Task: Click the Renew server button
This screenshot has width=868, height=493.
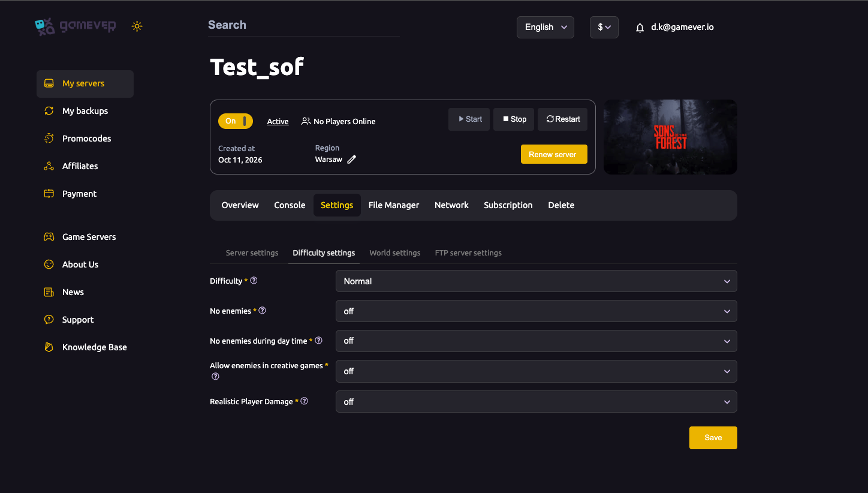Action: point(554,154)
